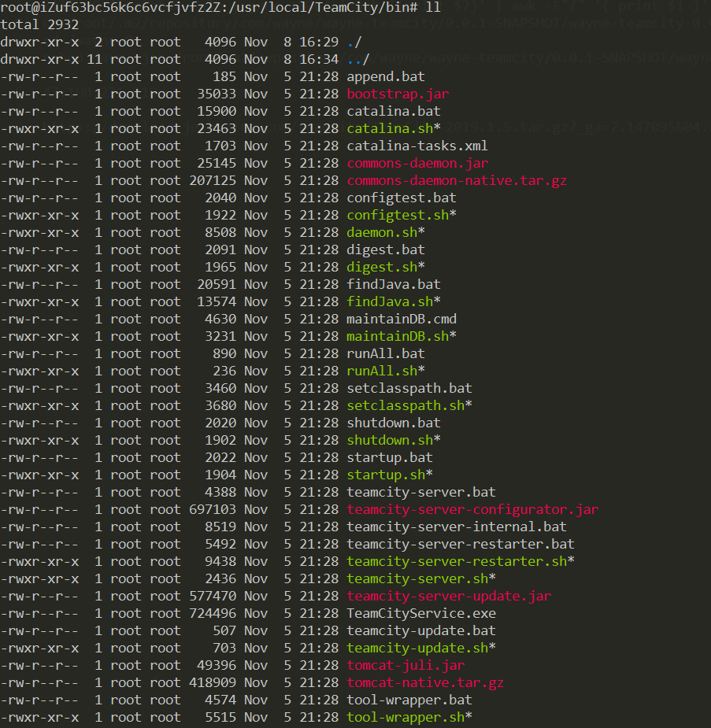Select the filename append.bat
Viewport: 711px width, 728px height.
[386, 76]
